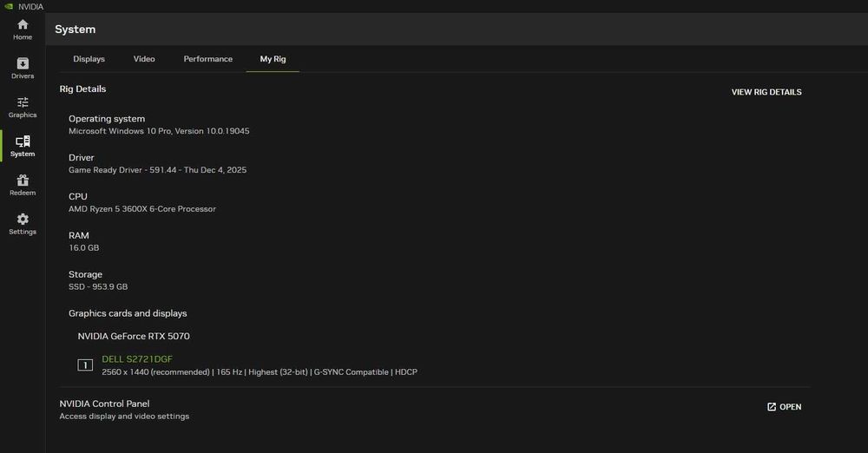The image size is (868, 453).
Task: Open Settings gear in sidebar
Action: point(23,224)
